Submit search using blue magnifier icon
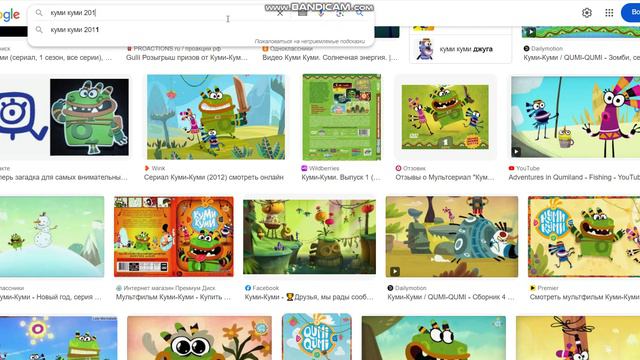The height and width of the screenshot is (360, 640). [359, 13]
